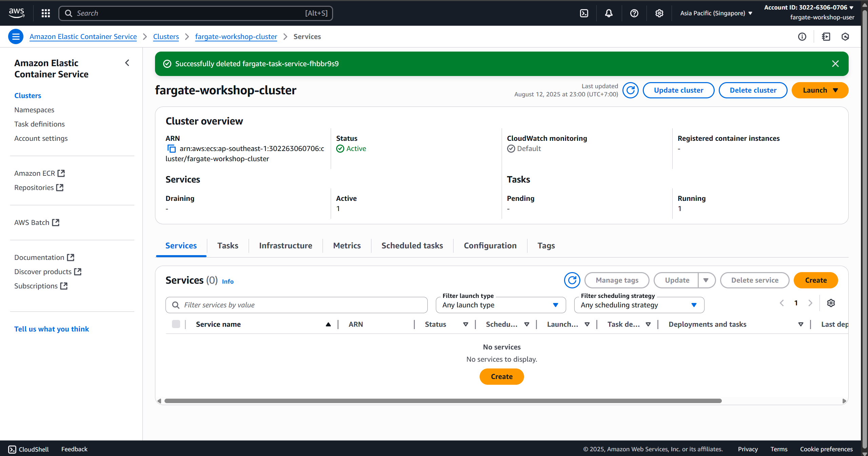
Task: Open the Services Info link
Action: click(228, 282)
